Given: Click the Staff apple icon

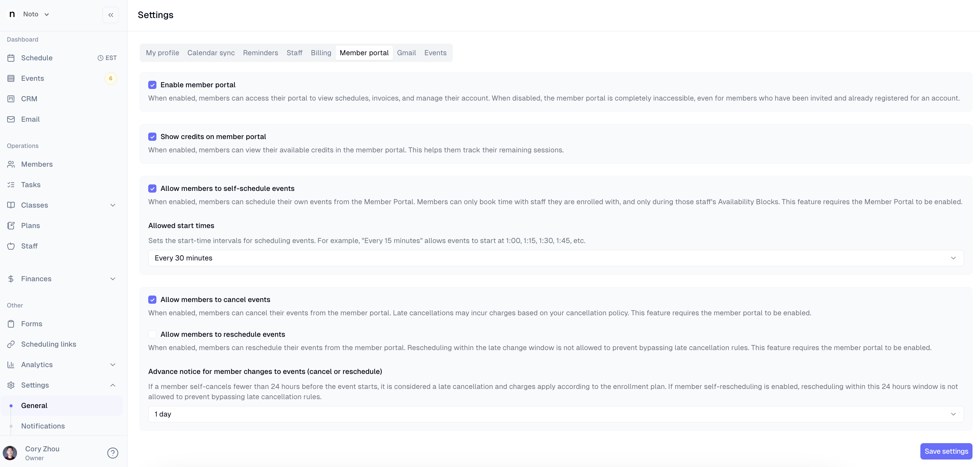Looking at the screenshot, I should point(11,246).
